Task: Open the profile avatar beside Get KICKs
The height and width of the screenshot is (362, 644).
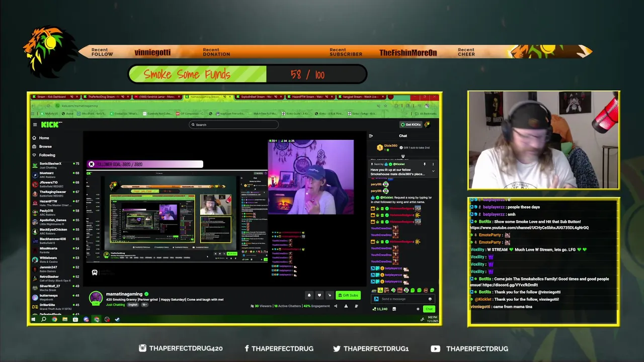Action: pos(427,125)
